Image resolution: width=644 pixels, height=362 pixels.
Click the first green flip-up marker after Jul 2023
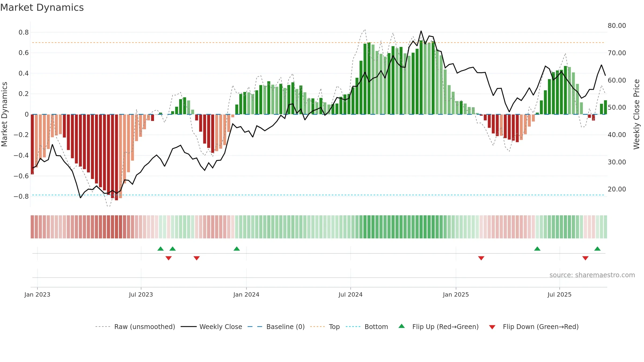coord(160,249)
